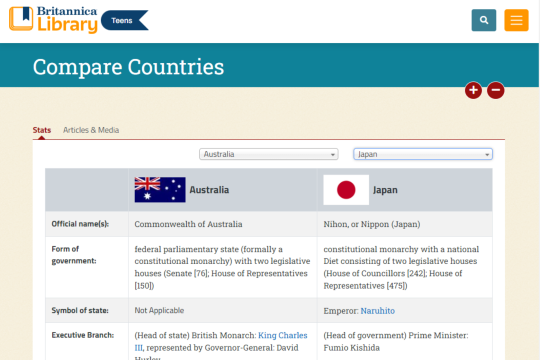Click 'Nihon, or Nippon (Japan)' cell

(x=372, y=224)
